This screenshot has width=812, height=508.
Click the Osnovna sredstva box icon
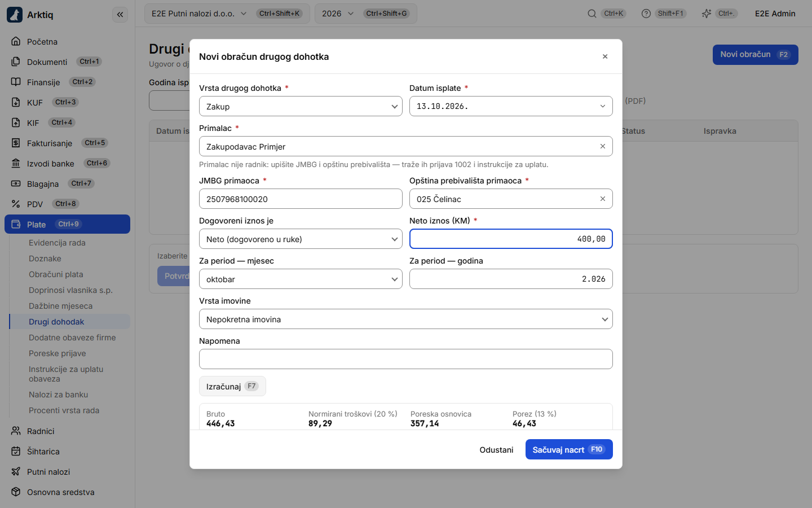[16, 492]
